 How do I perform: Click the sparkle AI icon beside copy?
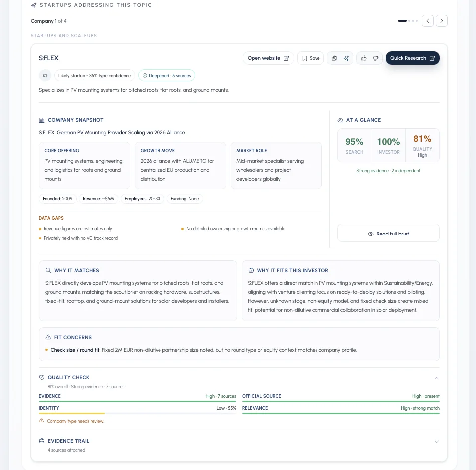(x=346, y=58)
